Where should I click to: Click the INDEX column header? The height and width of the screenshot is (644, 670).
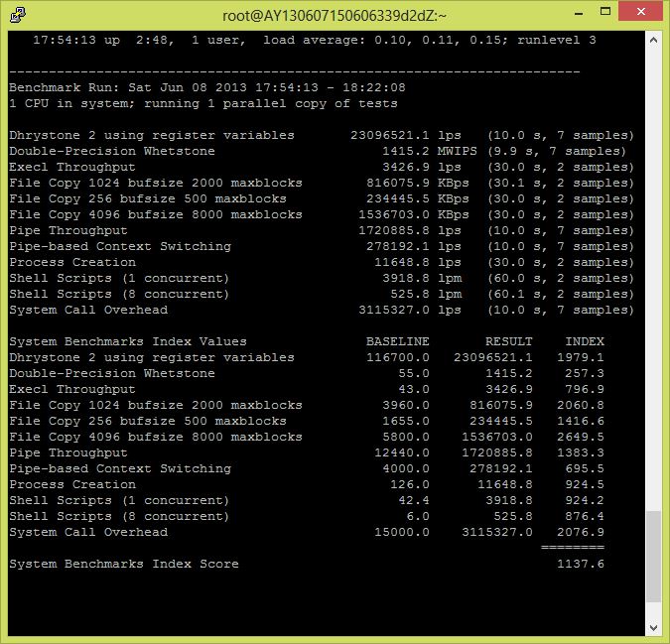(584, 341)
